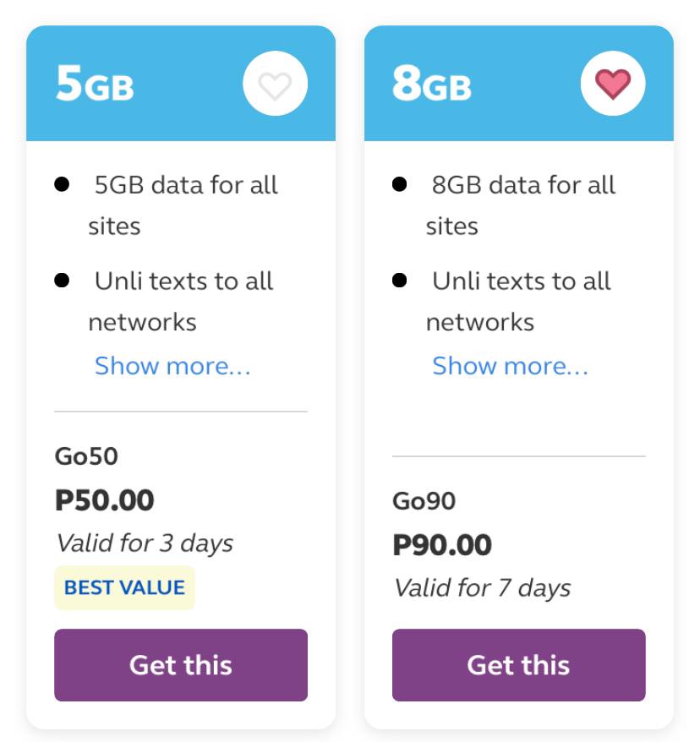
Task: Unfavorite the 8GB plan's pink heart
Action: click(x=612, y=84)
